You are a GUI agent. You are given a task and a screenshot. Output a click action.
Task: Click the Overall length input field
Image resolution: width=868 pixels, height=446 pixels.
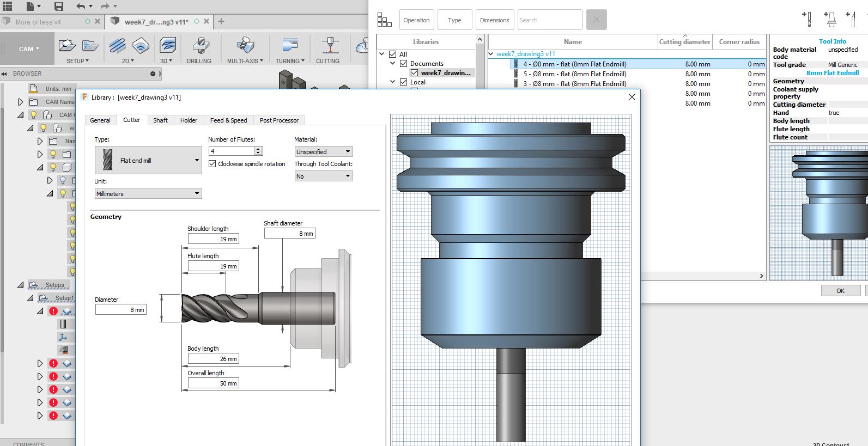point(213,383)
